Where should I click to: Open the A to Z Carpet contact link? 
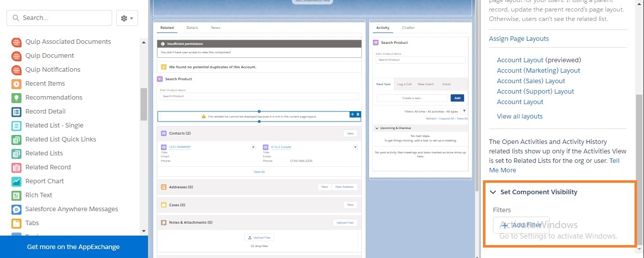tap(281, 147)
